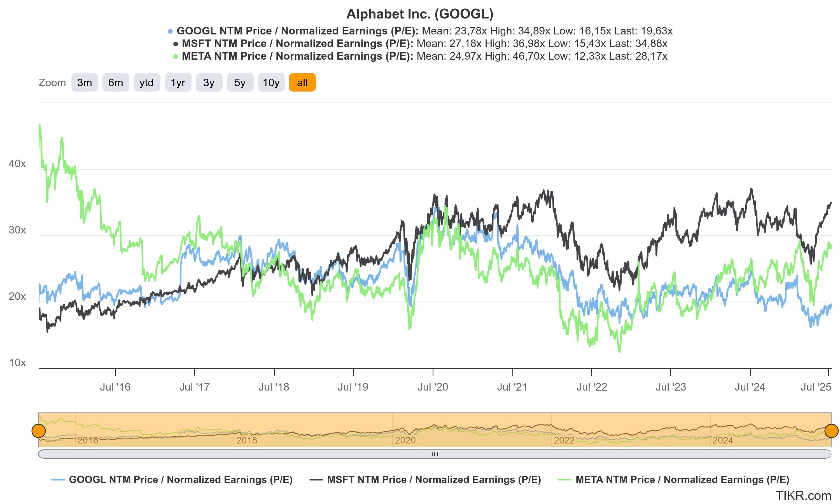Viewport: 840px width, 504px height.
Task: Click the left orange navigator handle
Action: point(39,431)
